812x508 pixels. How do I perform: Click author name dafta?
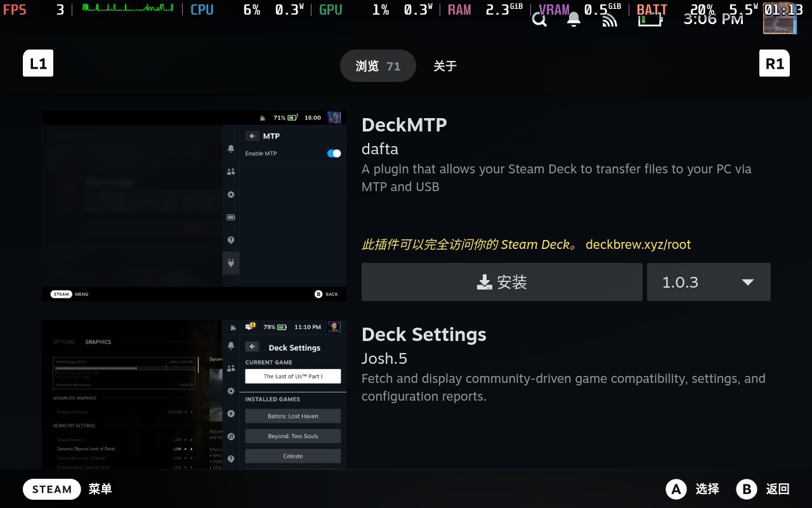coord(380,149)
